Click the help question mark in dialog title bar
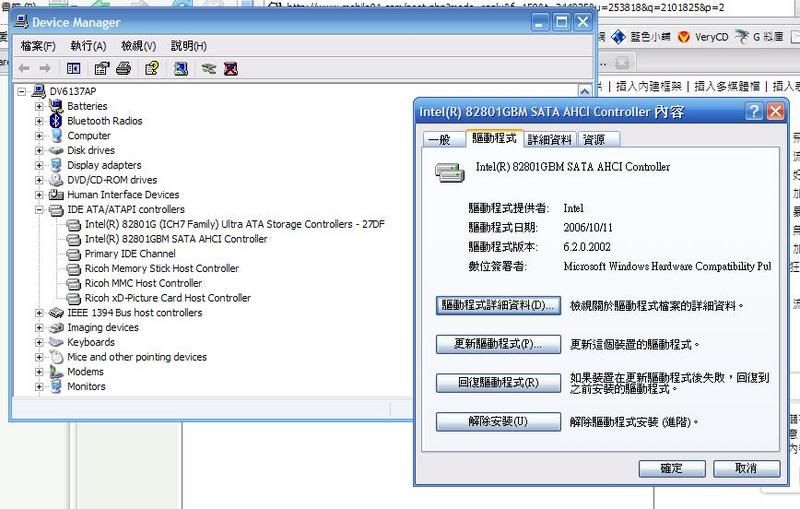800x509 pixels. point(754,112)
